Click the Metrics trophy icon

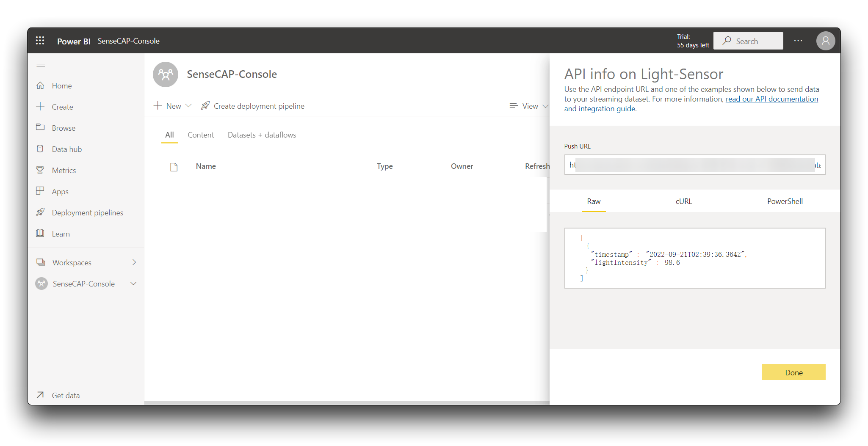pos(40,170)
